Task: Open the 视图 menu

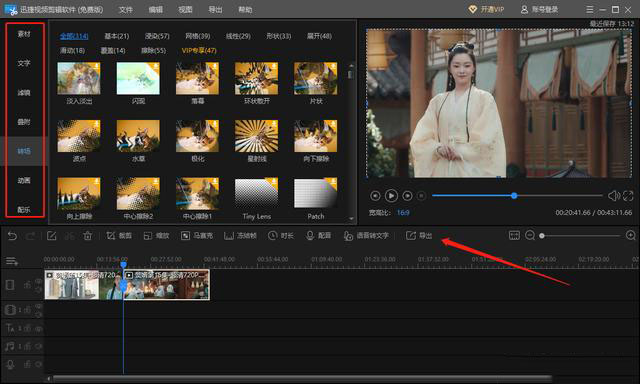Action: coord(185,9)
